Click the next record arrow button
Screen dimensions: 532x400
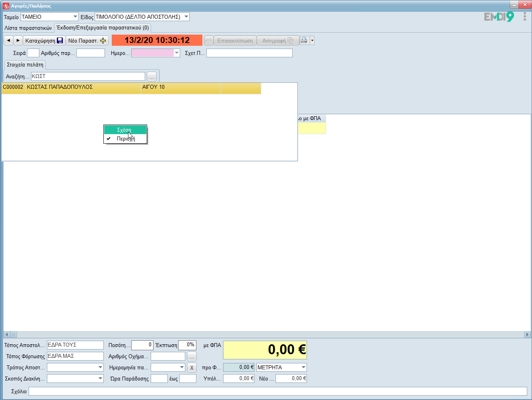pyautogui.click(x=18, y=41)
